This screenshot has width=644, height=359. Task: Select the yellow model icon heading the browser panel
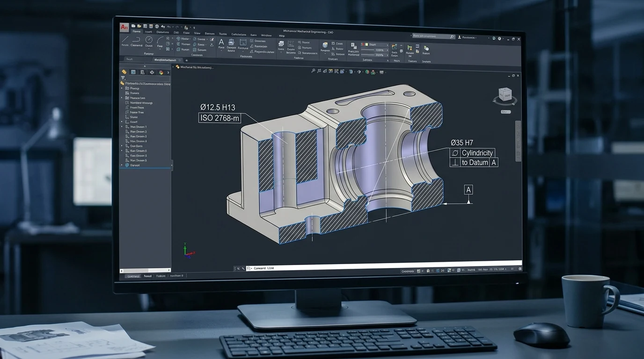point(124,72)
